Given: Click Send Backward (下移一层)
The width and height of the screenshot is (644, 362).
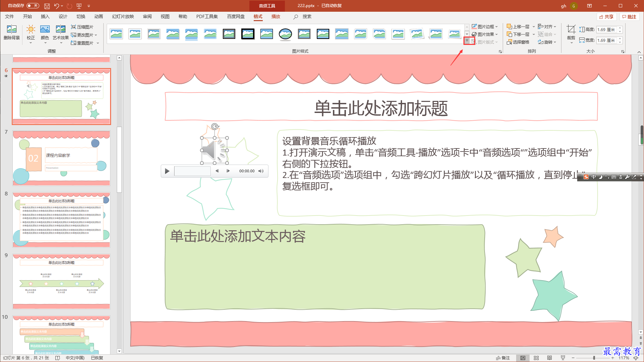Looking at the screenshot, I should pos(518,35).
